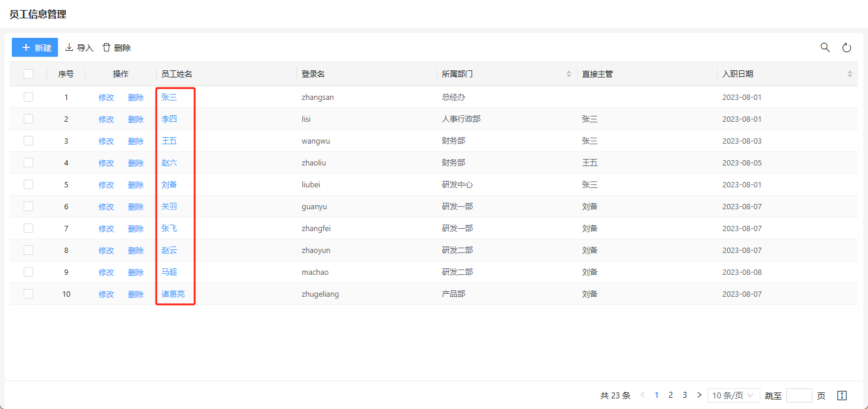Open employee name link 关羽

click(x=169, y=206)
